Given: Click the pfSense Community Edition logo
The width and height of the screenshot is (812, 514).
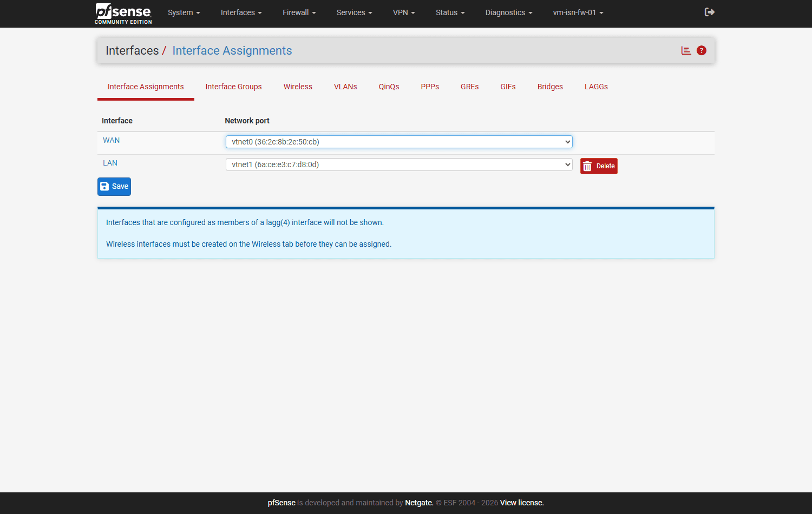Looking at the screenshot, I should (123, 14).
